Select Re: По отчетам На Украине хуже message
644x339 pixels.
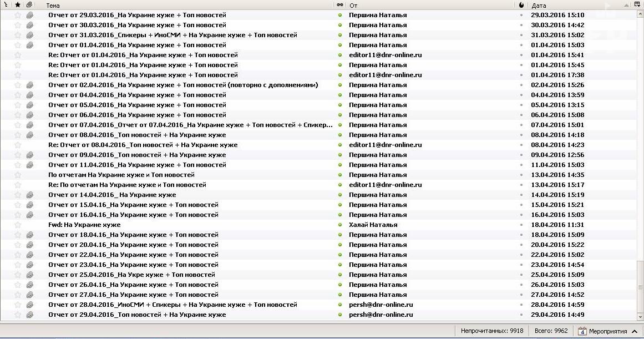[127, 185]
